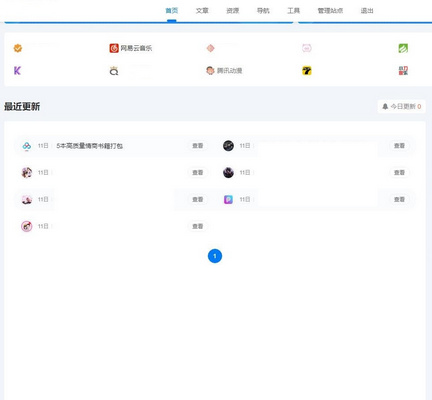Viewport: 432px width, 400px height.
Task: Click the orange diamond shortcut icon
Action: coord(210,48)
